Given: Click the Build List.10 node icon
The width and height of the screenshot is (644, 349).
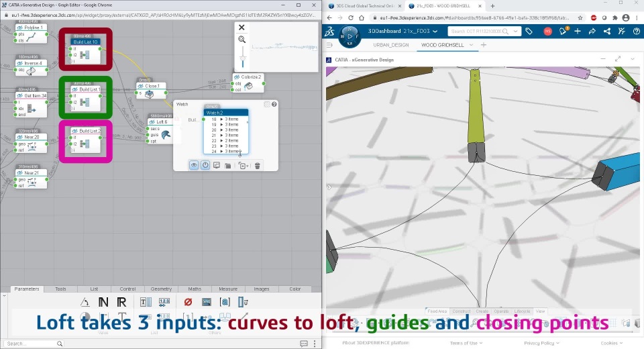Looking at the screenshot, I should pos(85,54).
